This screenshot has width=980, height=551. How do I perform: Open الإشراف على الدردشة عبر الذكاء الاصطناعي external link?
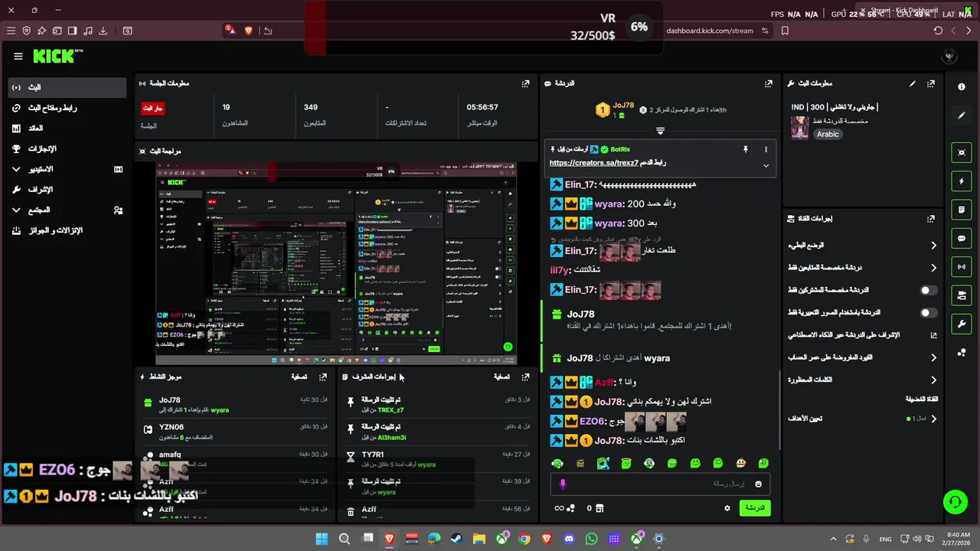coord(933,335)
